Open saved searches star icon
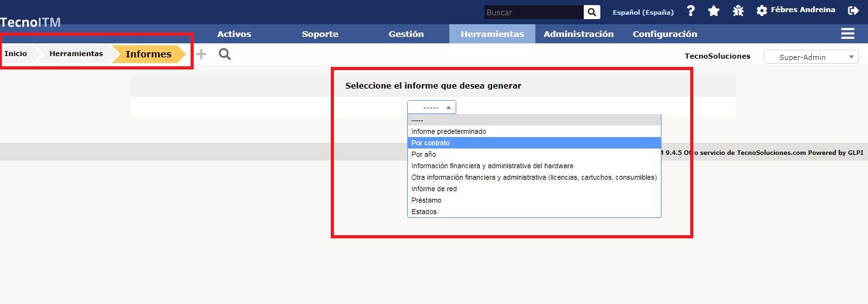 (714, 11)
